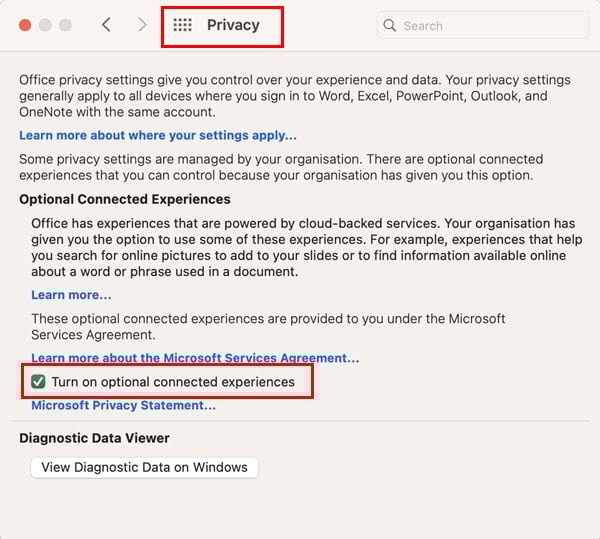
Task: Go back with the left chevron arrow
Action: [106, 25]
